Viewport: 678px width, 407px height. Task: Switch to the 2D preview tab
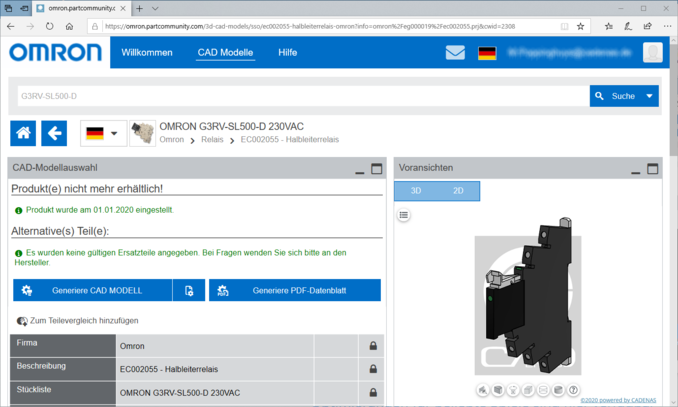point(458,190)
